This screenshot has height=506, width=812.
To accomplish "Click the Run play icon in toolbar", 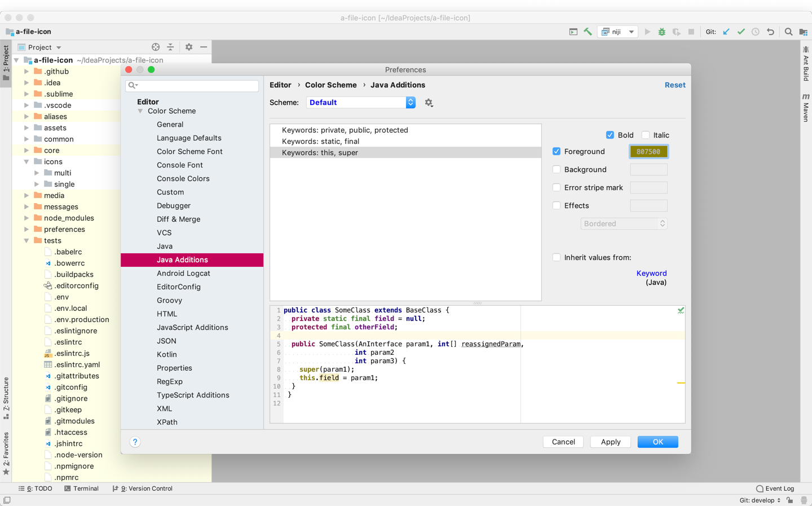I will (647, 32).
